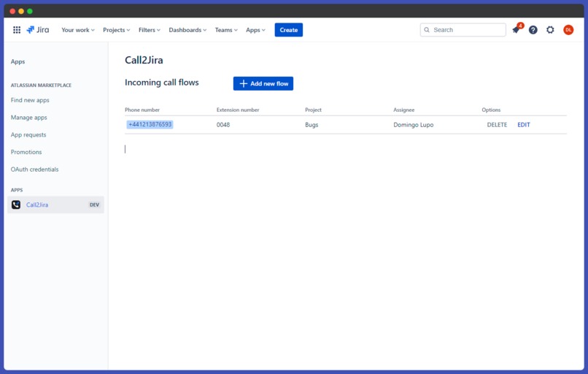Click the phone number +441213876593
The width and height of the screenshot is (588, 374).
150,124
